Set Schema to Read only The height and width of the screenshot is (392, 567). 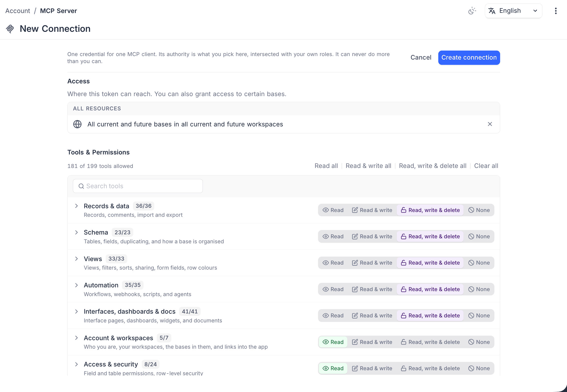coord(333,236)
